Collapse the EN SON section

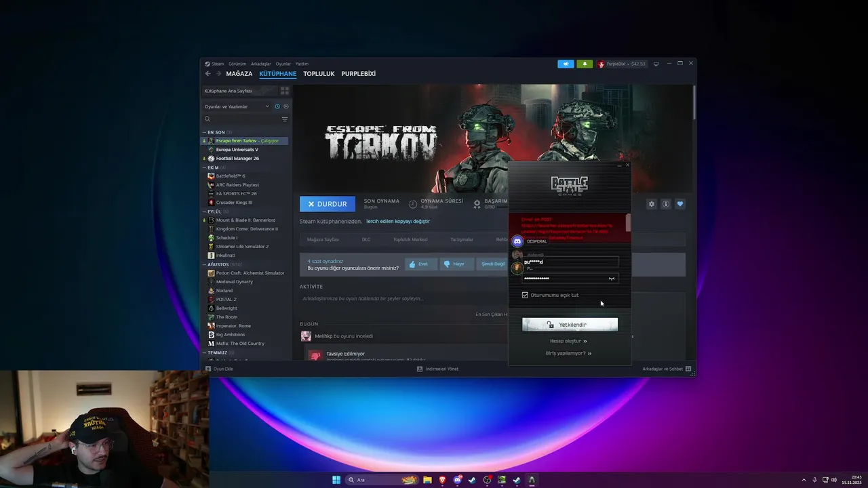tap(203, 132)
